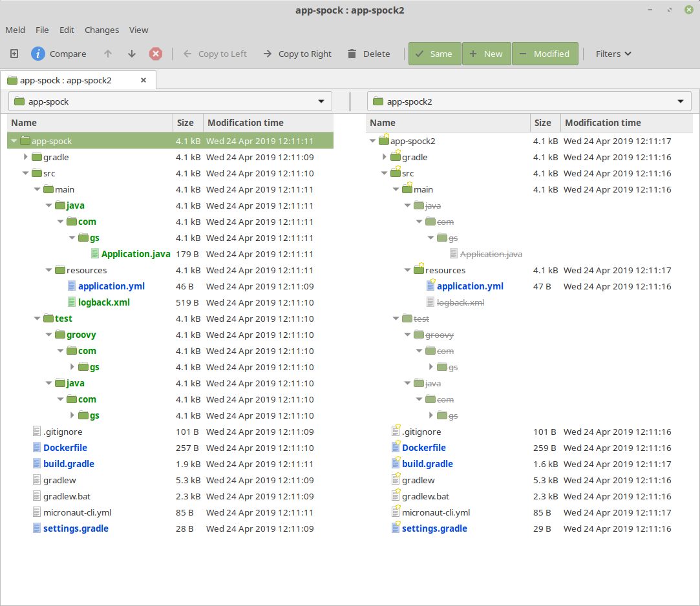Open the Changes menu
700x606 pixels.
point(101,30)
